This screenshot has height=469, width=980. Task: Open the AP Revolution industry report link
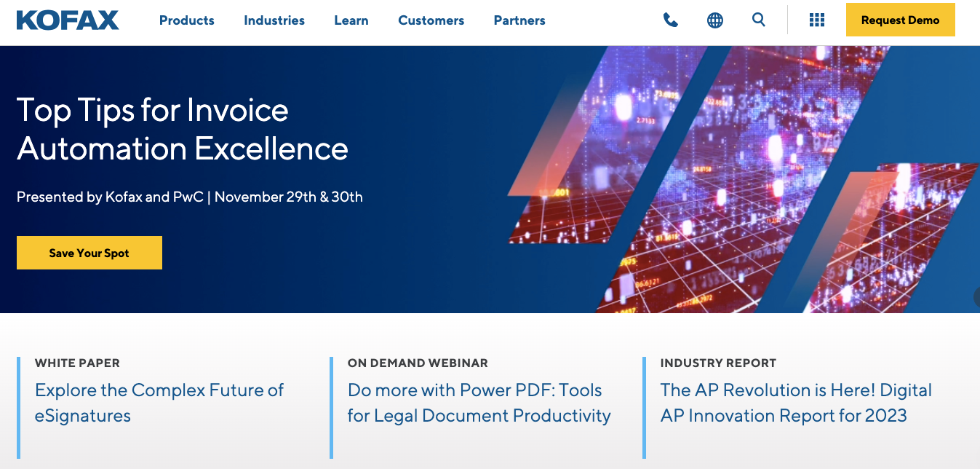click(796, 403)
